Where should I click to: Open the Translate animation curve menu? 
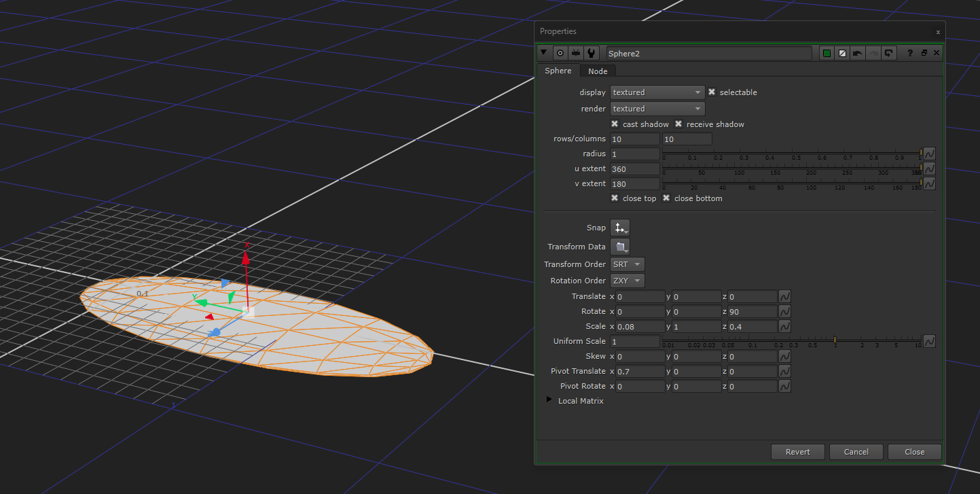[x=784, y=296]
